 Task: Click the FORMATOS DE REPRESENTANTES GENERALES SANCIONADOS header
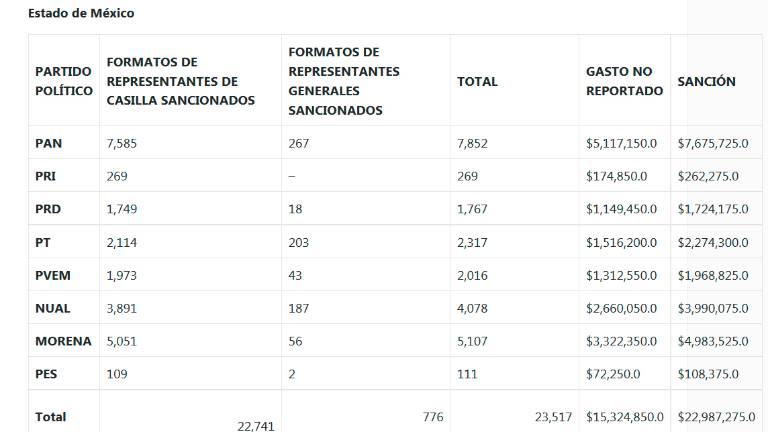[x=343, y=81]
